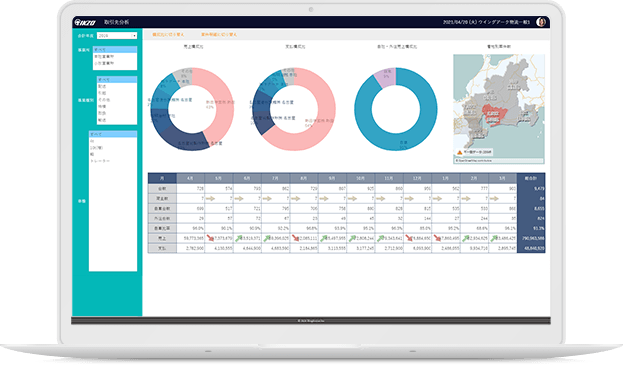Click the green up arrow in 3月 column
This screenshot has width=623, height=365.
tap(494, 238)
